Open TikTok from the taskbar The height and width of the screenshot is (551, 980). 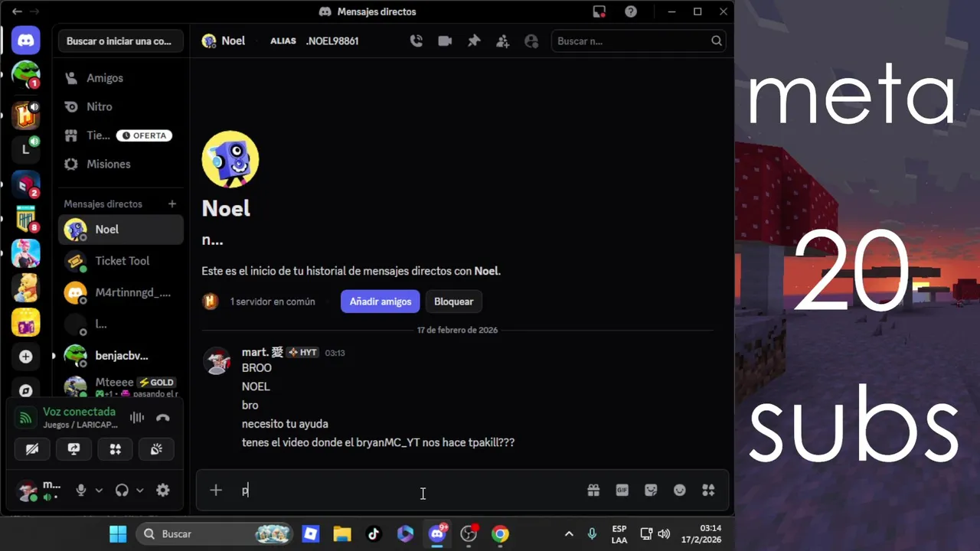pos(374,534)
